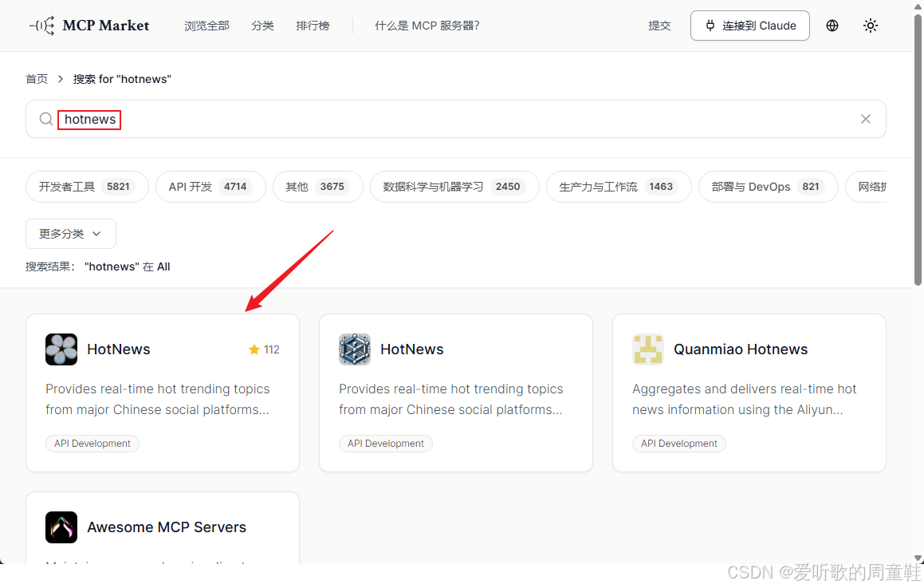
Task: Click the first HotNews description text
Action: [x=158, y=399]
